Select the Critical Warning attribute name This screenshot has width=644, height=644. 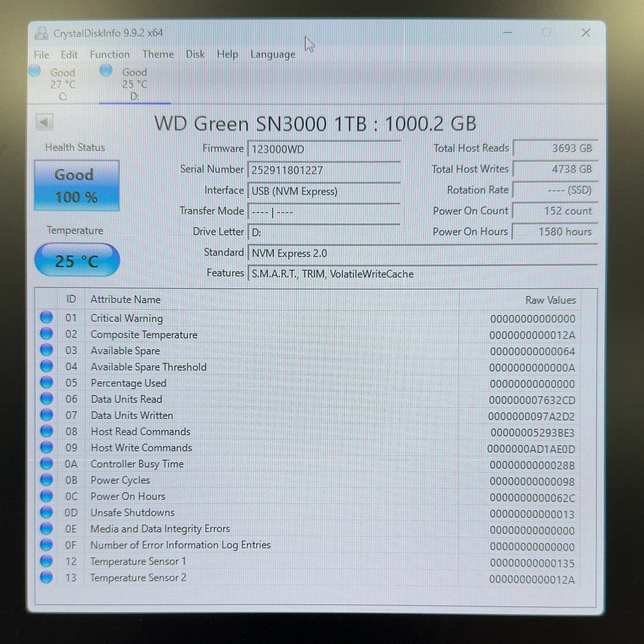127,318
